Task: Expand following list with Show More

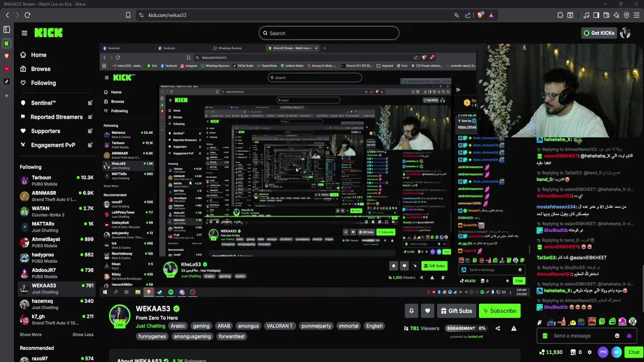Action: (x=31, y=335)
